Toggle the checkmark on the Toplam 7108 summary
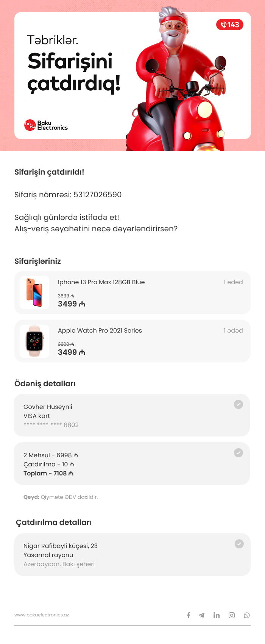This screenshot has height=644, width=265. (238, 453)
